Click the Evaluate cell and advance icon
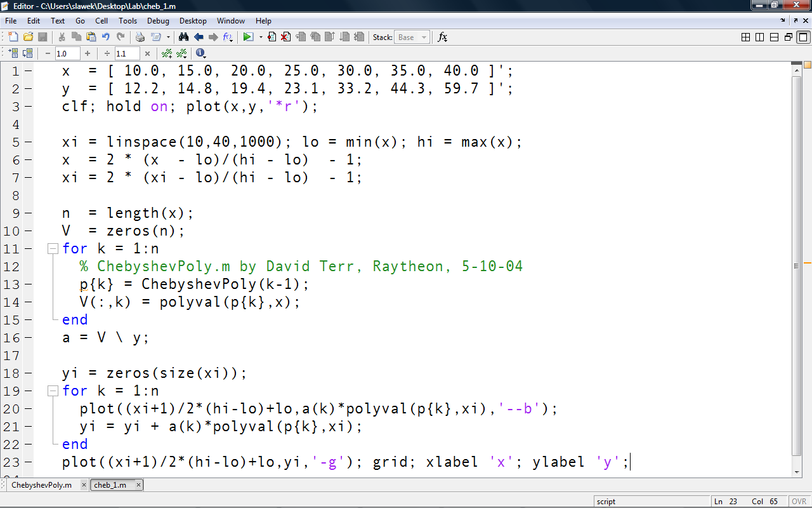 [27, 54]
